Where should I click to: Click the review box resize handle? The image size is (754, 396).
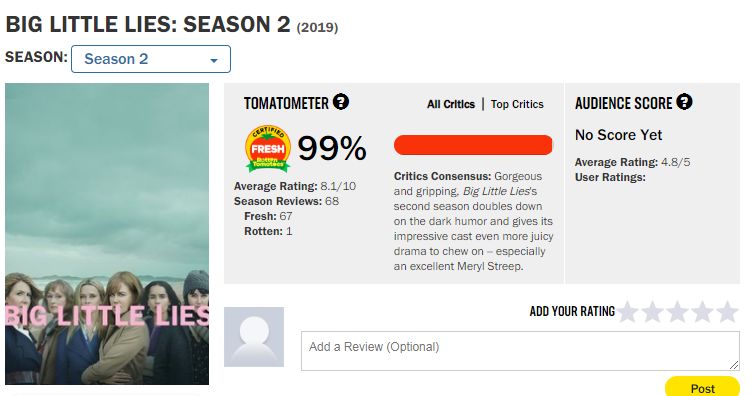(734, 365)
